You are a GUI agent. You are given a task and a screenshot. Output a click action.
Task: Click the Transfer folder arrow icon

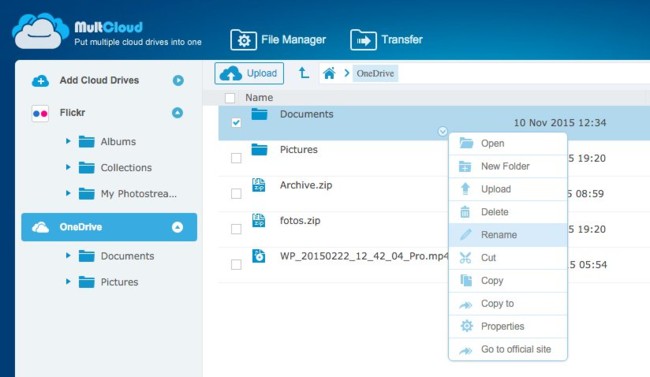[x=363, y=40]
